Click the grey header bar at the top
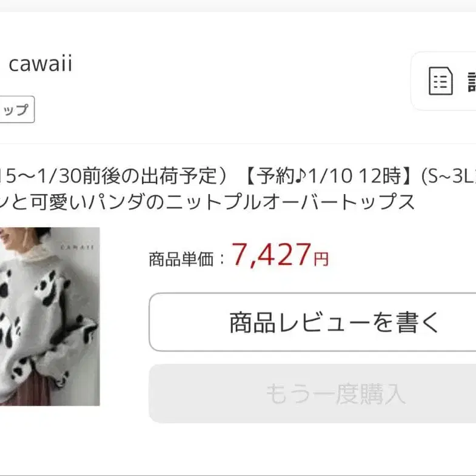The image size is (476, 476). pos(238,6)
